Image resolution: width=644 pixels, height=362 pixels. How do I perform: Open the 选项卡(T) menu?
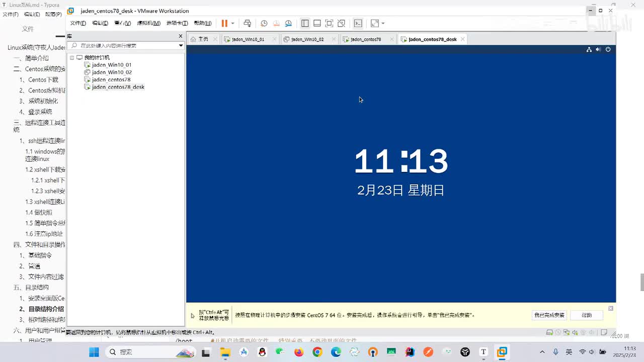coord(177,23)
